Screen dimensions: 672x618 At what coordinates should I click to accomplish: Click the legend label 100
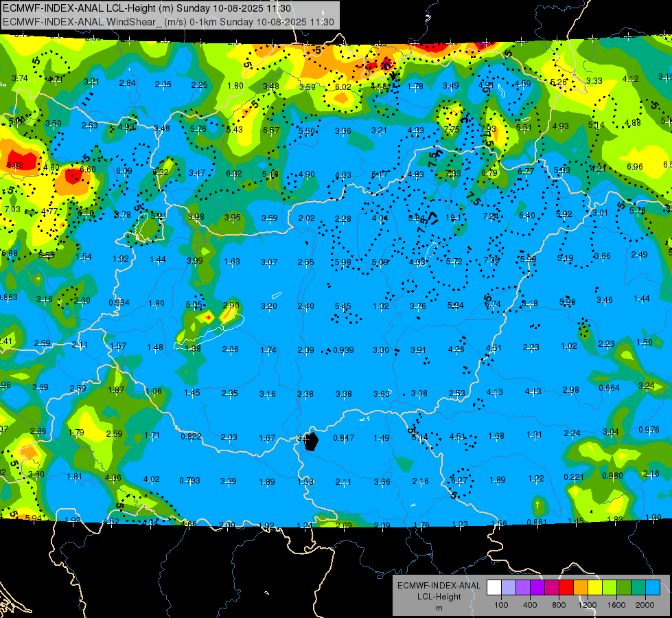[x=501, y=605]
